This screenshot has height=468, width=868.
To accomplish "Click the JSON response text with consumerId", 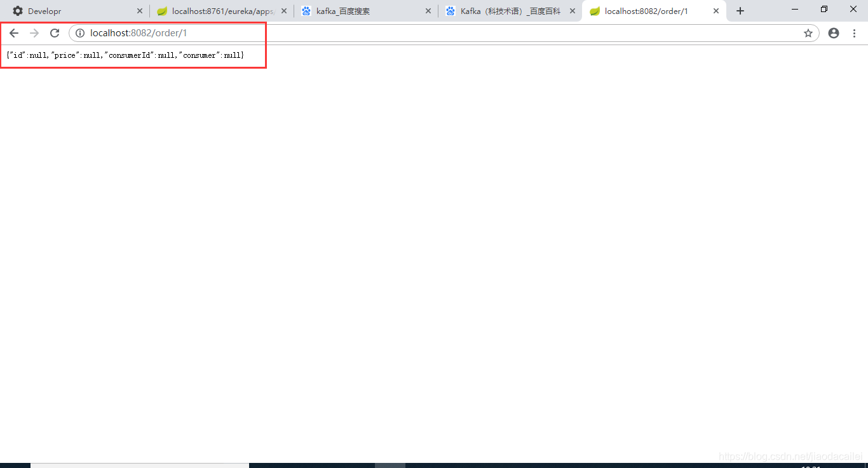I will [x=125, y=55].
